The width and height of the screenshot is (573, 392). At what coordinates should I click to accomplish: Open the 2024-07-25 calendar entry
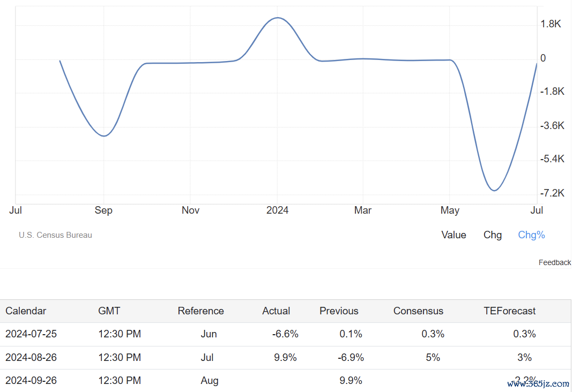point(31,334)
